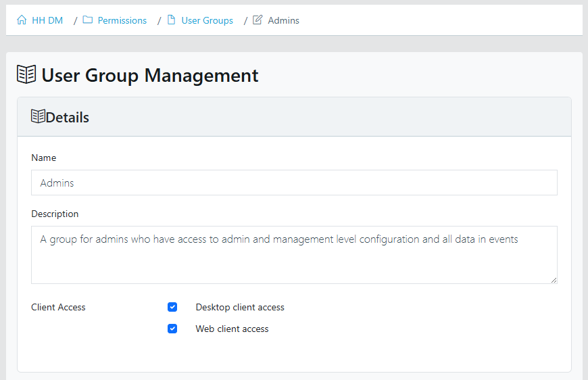The image size is (588, 380).
Task: Click the document icon beside User Groups
Action: point(172,20)
